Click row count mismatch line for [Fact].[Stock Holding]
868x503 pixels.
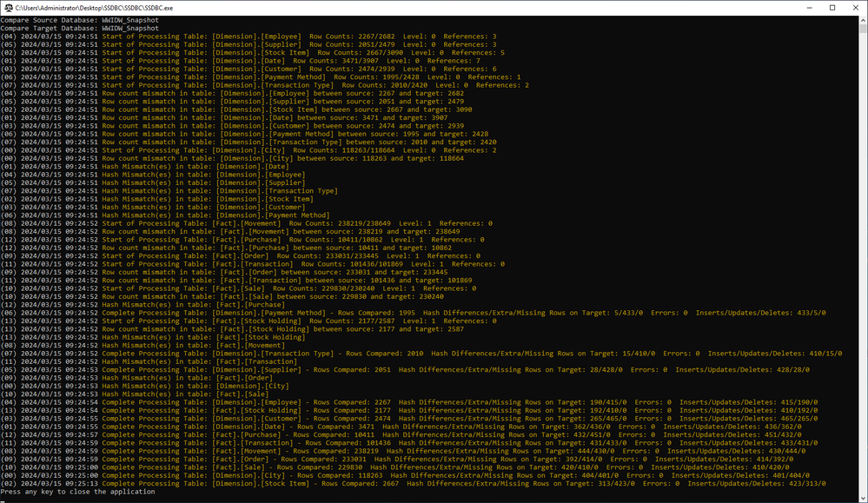pos(233,328)
